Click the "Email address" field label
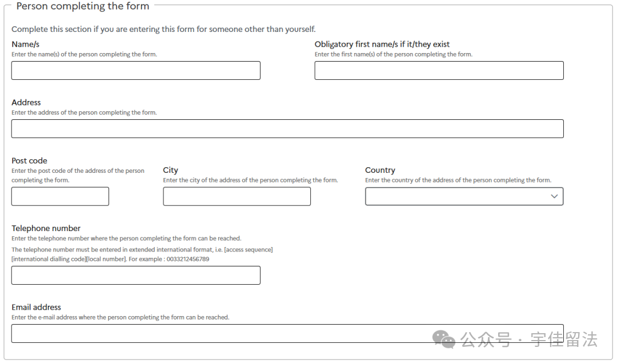The height and width of the screenshot is (364, 617). click(x=36, y=307)
